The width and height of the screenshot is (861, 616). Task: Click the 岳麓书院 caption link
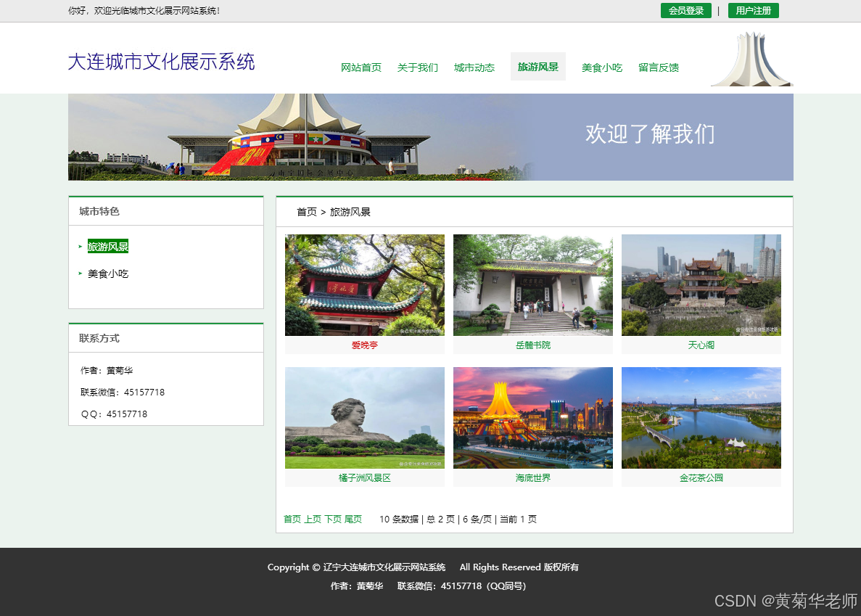pyautogui.click(x=532, y=345)
